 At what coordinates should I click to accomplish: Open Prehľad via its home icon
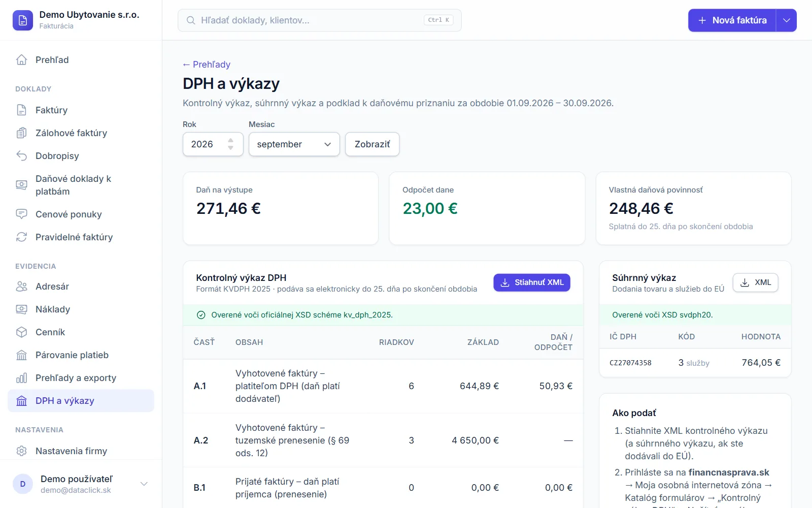click(x=21, y=60)
